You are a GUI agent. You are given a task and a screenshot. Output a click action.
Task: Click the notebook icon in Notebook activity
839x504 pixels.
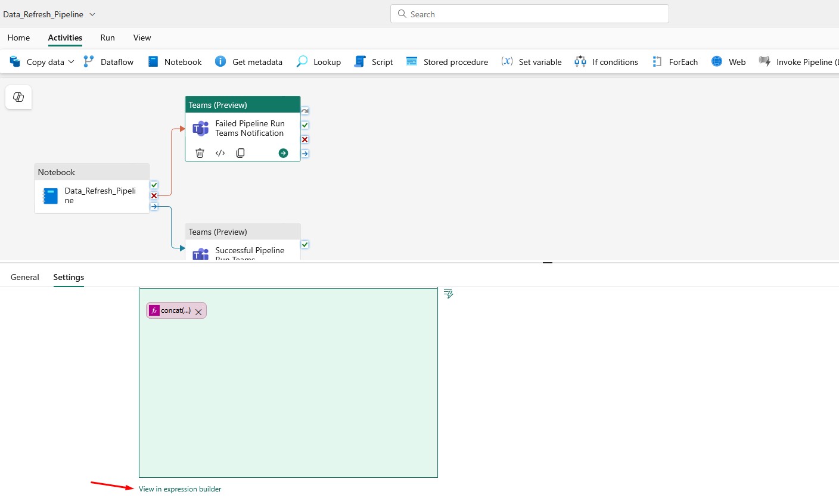tap(50, 196)
